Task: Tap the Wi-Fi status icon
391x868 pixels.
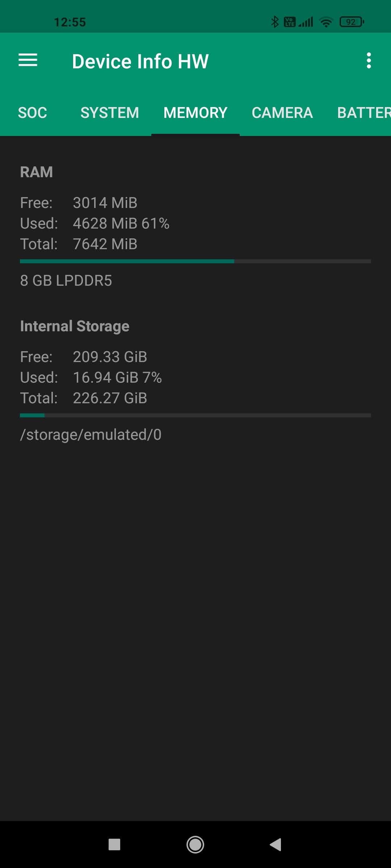Action: tap(326, 22)
